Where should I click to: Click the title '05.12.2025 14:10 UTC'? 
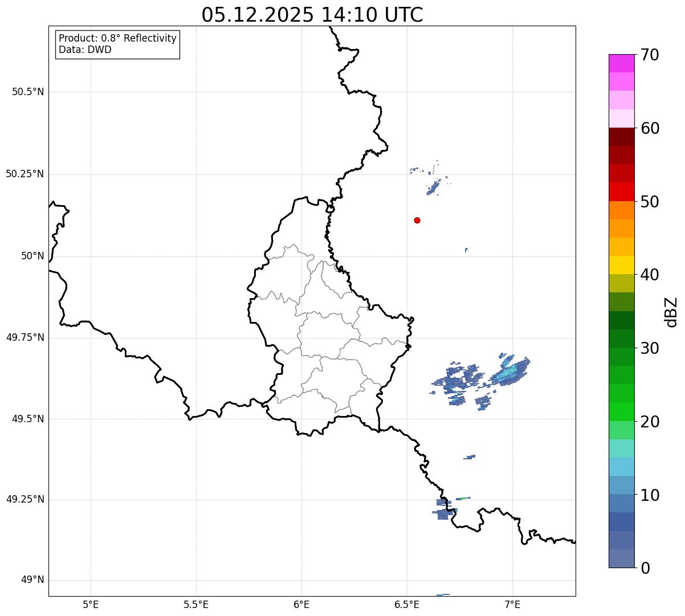312,15
